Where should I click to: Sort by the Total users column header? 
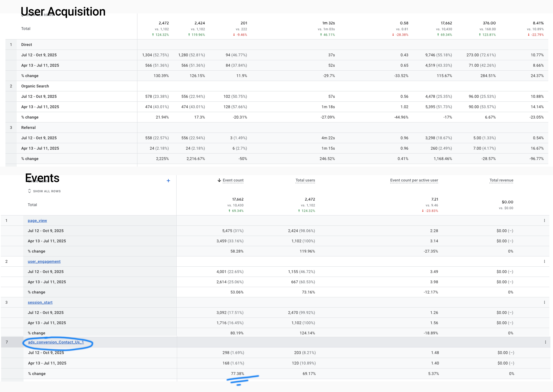(305, 180)
